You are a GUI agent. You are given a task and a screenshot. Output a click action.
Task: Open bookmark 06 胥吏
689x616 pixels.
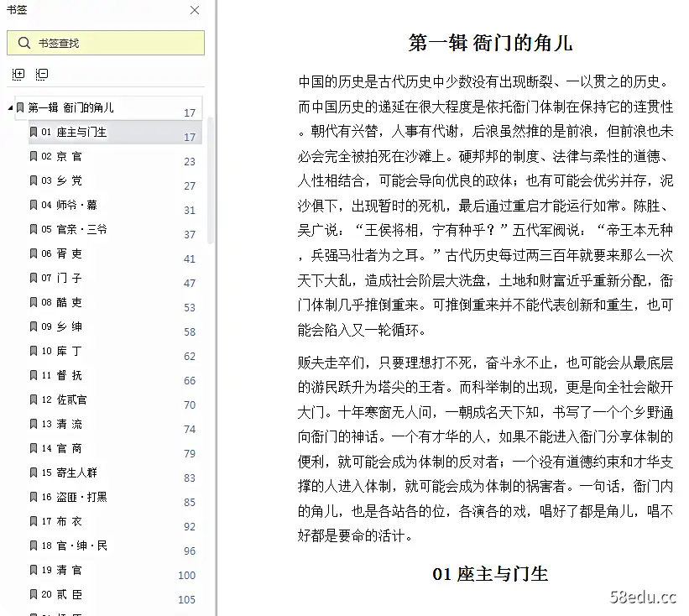point(115,253)
